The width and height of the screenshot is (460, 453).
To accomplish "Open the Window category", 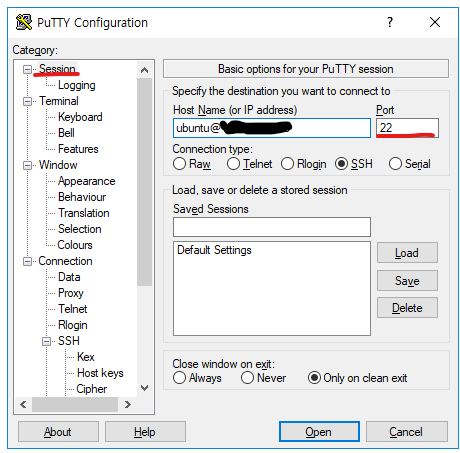I will tap(58, 165).
